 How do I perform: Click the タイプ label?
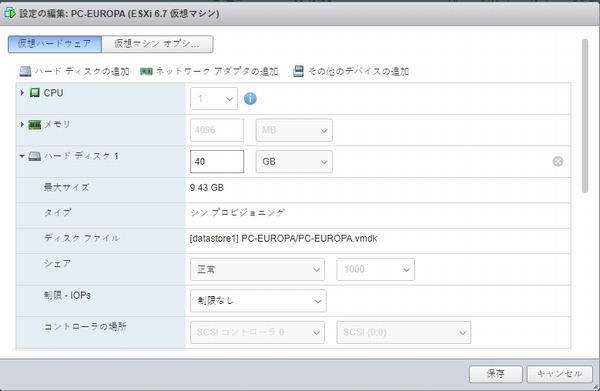coord(57,212)
